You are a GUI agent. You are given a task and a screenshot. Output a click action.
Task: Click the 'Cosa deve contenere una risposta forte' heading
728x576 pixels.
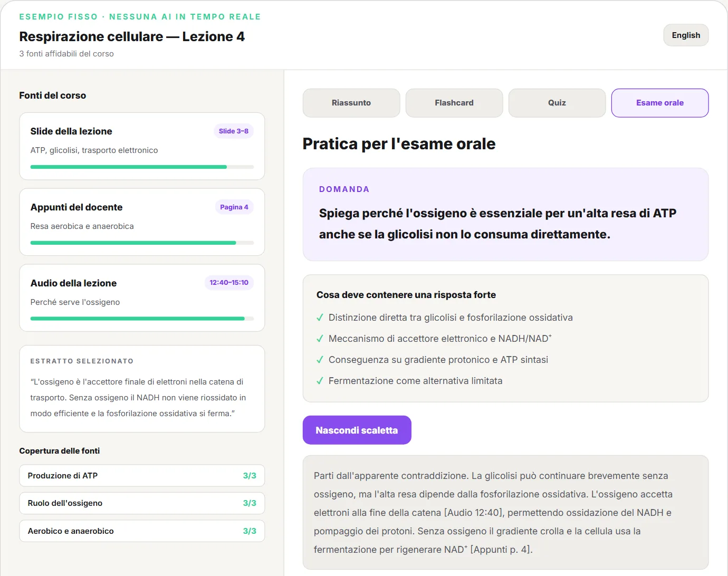pos(406,295)
